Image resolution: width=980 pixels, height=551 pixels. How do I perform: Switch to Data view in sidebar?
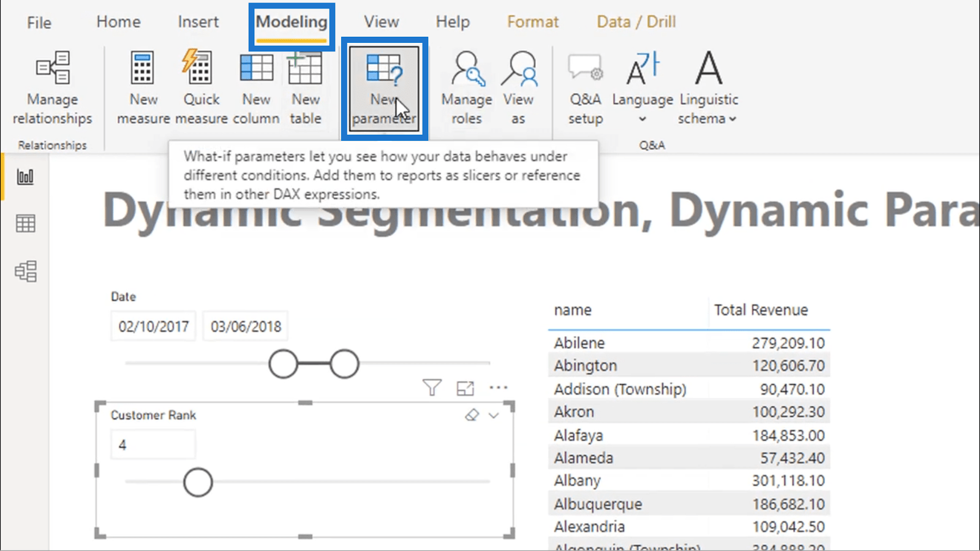pos(25,223)
